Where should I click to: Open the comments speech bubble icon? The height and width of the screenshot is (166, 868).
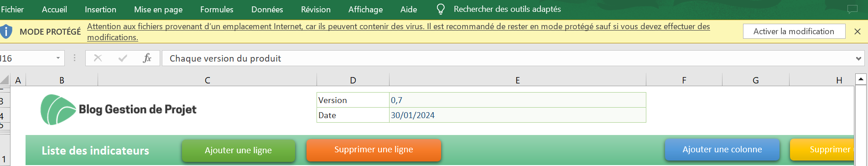point(852,9)
